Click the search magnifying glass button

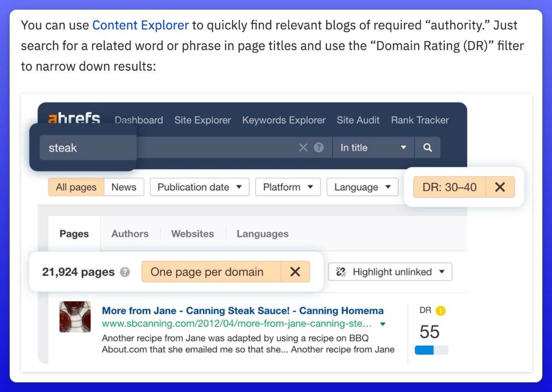(x=427, y=147)
